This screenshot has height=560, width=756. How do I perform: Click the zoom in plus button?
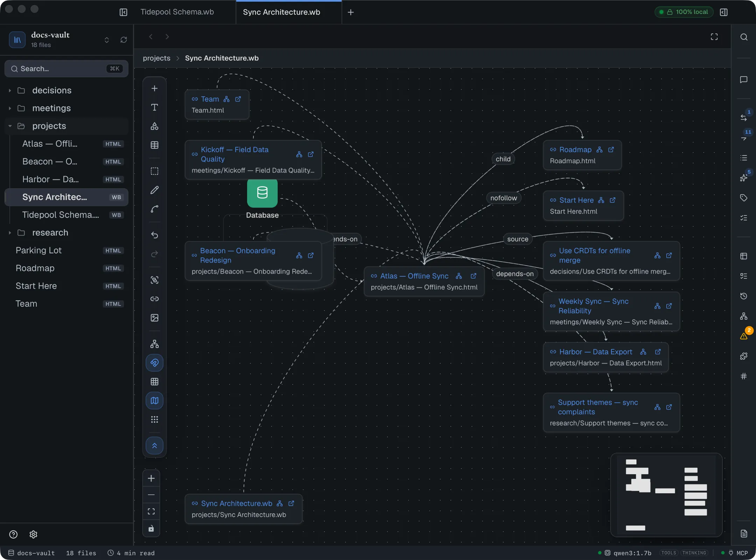151,478
